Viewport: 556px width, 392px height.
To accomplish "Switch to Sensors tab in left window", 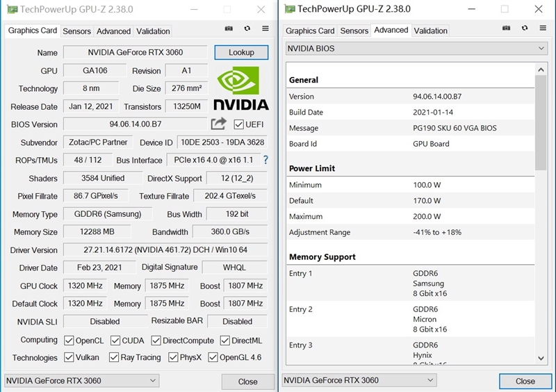I will [x=76, y=31].
